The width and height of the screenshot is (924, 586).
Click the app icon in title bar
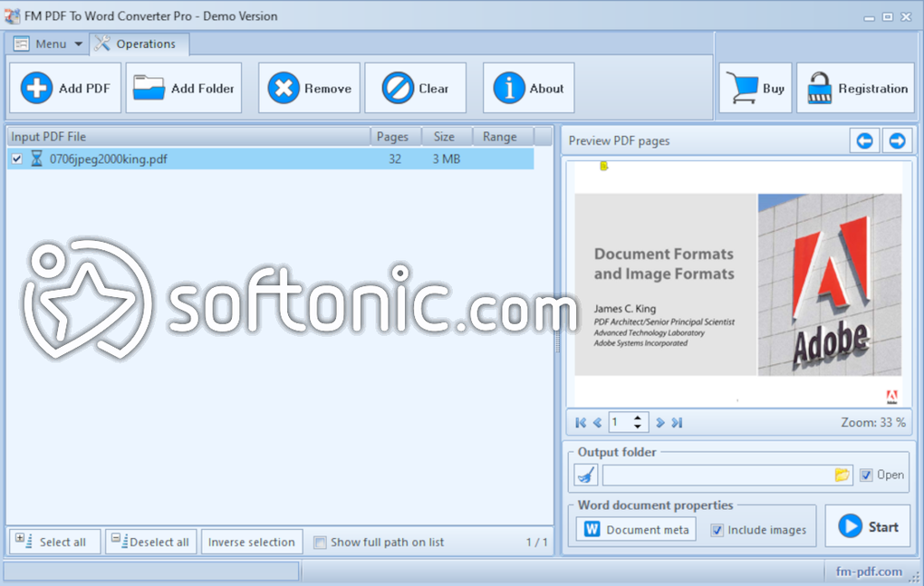pos(12,16)
